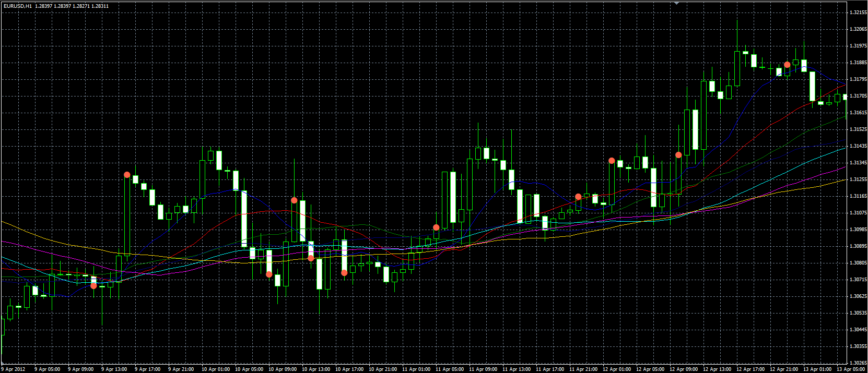Click the 12 Apr 13:00 time label

[717, 369]
